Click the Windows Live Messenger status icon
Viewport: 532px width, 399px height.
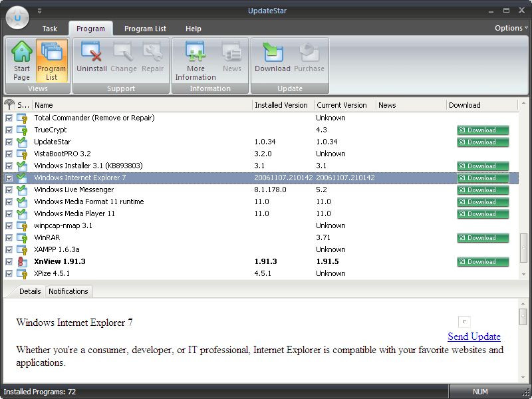pyautogui.click(x=22, y=190)
